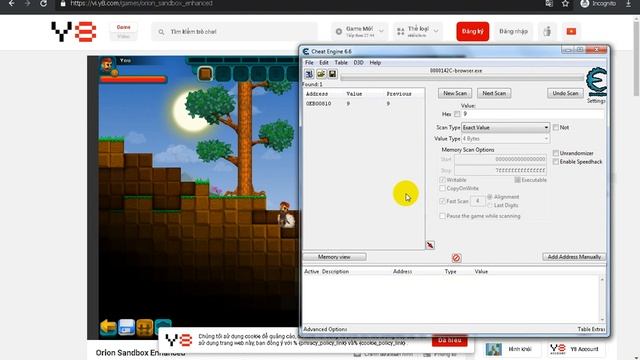Click the red arrow add-to-address-list icon
This screenshot has width=640, height=360.
(430, 245)
